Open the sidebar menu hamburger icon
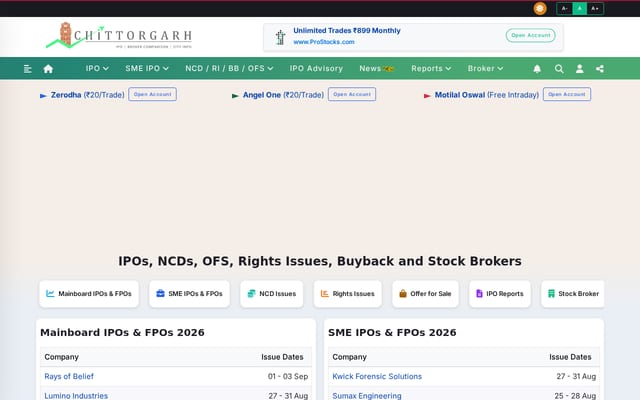Screen dimensions: 640x400 coord(27,69)
